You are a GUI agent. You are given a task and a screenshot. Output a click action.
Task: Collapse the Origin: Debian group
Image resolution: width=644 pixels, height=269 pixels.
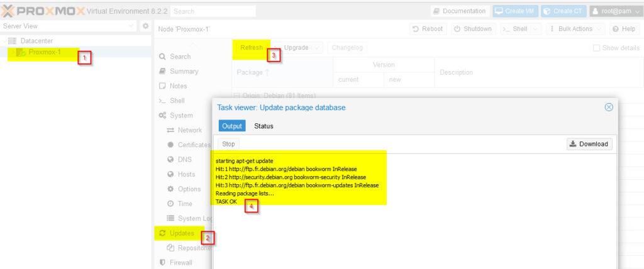(x=236, y=96)
